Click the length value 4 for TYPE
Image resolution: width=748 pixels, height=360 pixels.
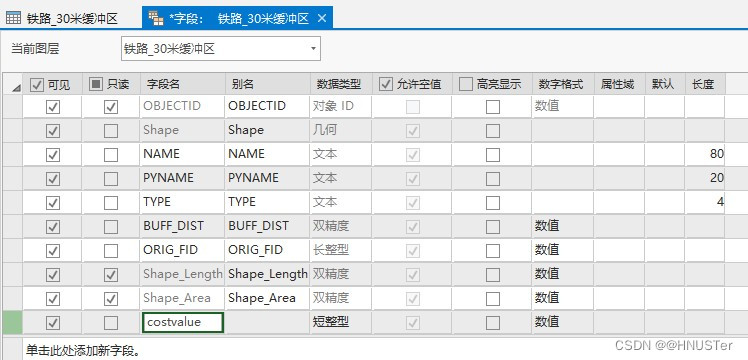(x=720, y=202)
